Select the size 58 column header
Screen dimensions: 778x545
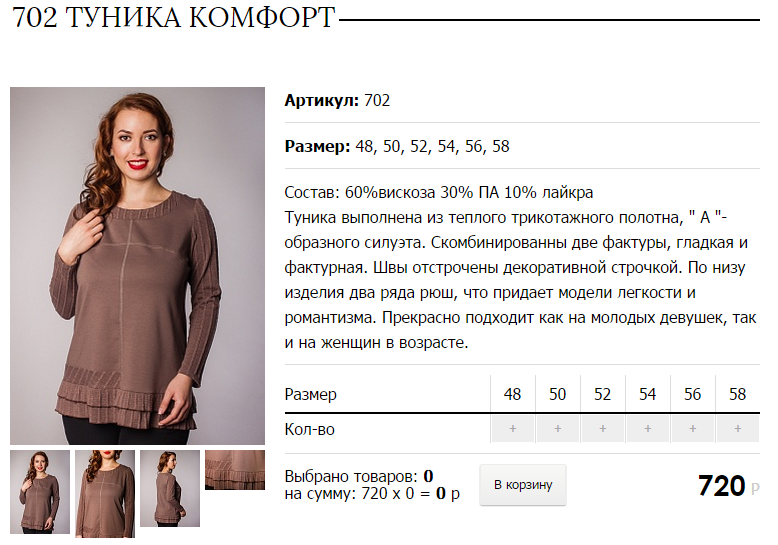tap(738, 394)
